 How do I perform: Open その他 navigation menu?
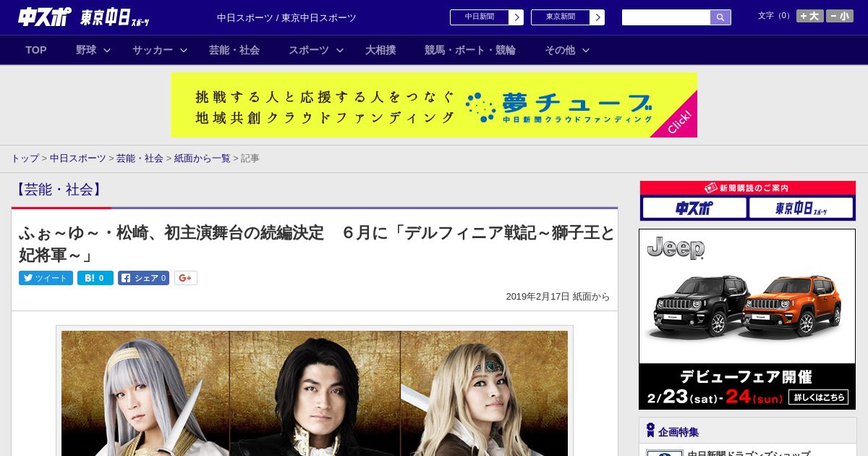click(560, 50)
